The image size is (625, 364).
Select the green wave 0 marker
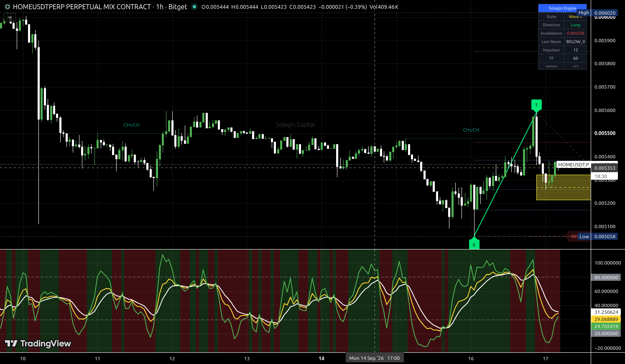pyautogui.click(x=474, y=244)
